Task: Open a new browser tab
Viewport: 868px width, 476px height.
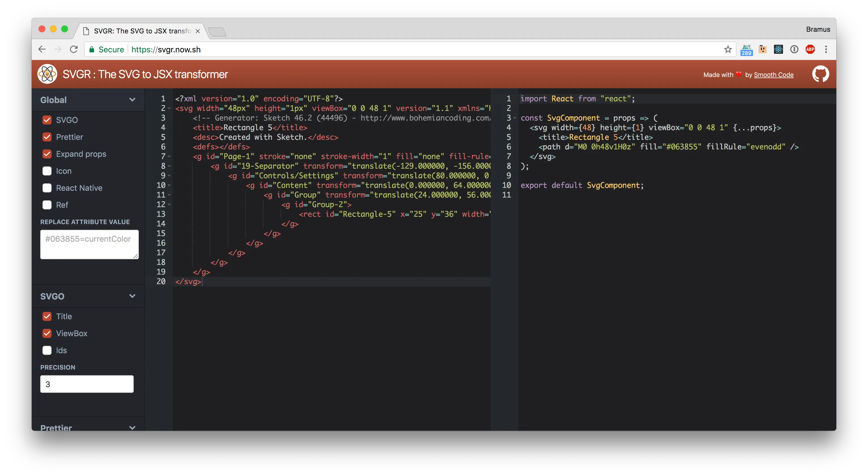Action: (x=217, y=32)
